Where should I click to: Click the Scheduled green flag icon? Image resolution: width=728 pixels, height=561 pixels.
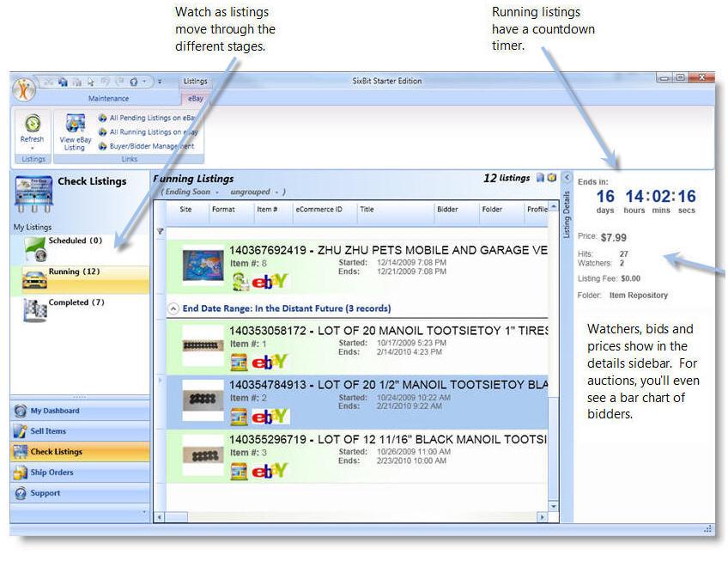coord(35,249)
